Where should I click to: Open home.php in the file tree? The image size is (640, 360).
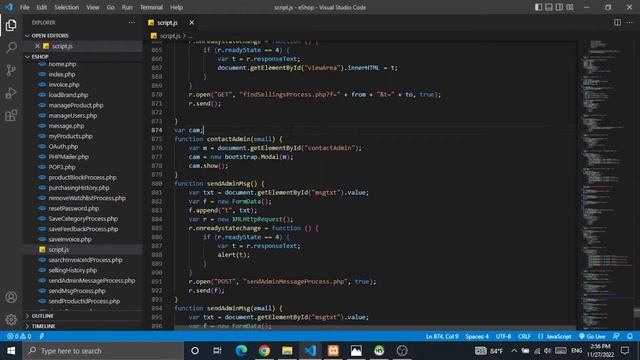62,64
